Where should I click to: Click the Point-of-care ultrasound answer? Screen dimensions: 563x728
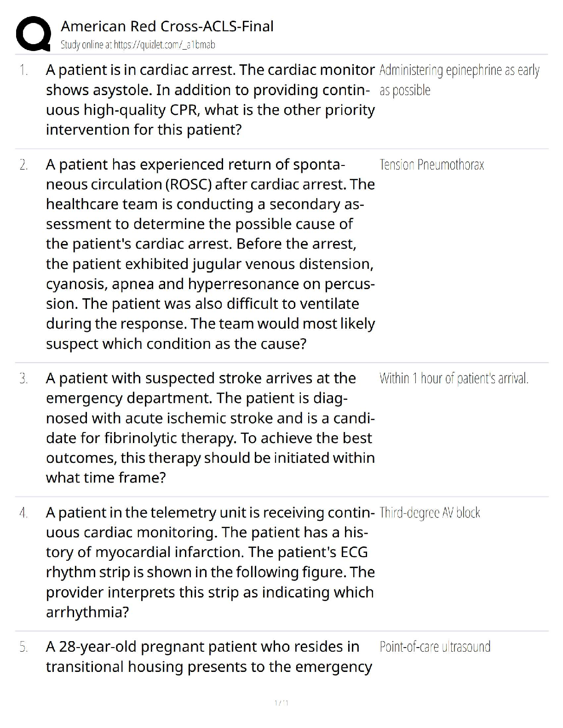435,647
